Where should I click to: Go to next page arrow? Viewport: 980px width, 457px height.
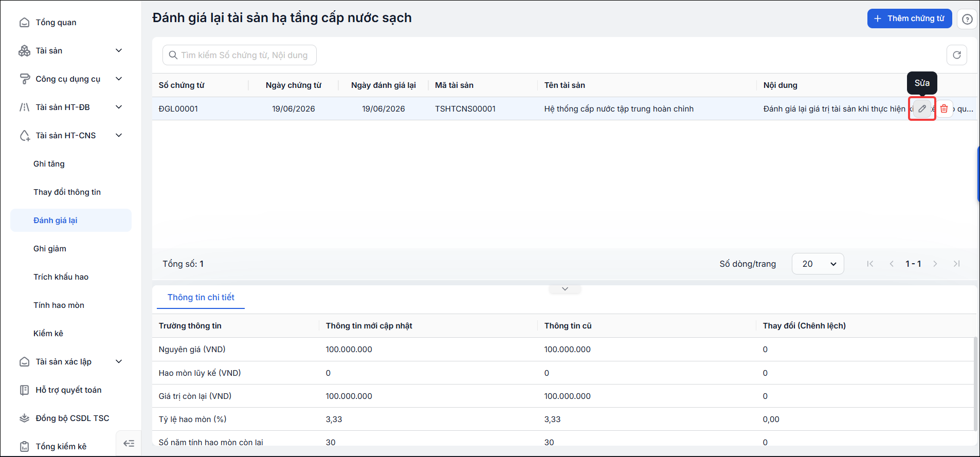pos(935,264)
